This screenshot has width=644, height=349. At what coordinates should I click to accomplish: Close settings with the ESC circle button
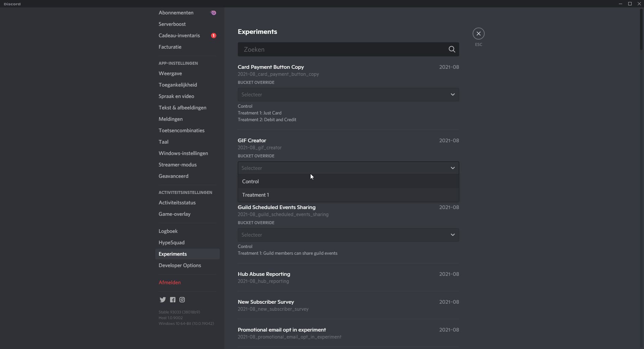(478, 34)
